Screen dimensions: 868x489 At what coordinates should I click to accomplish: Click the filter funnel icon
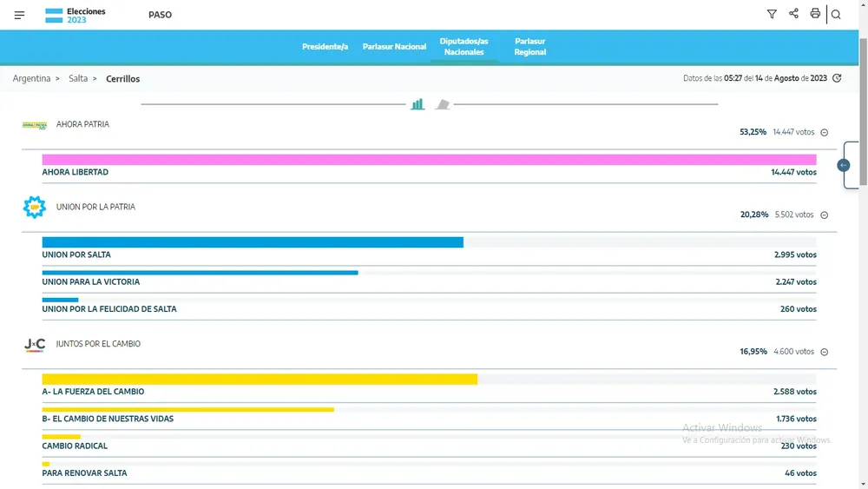click(x=772, y=14)
